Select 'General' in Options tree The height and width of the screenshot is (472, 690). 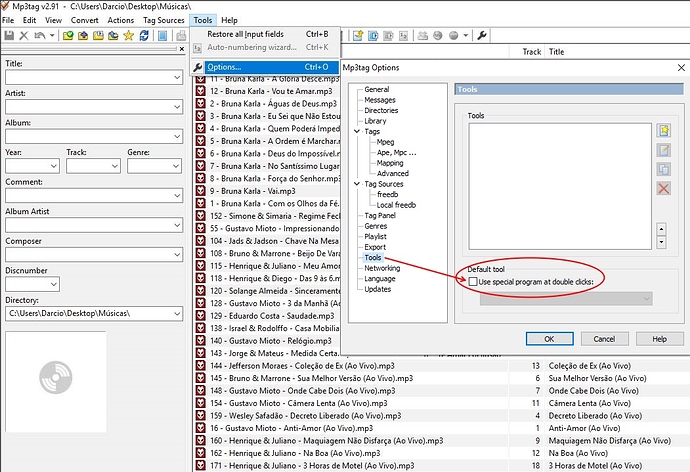pos(377,89)
